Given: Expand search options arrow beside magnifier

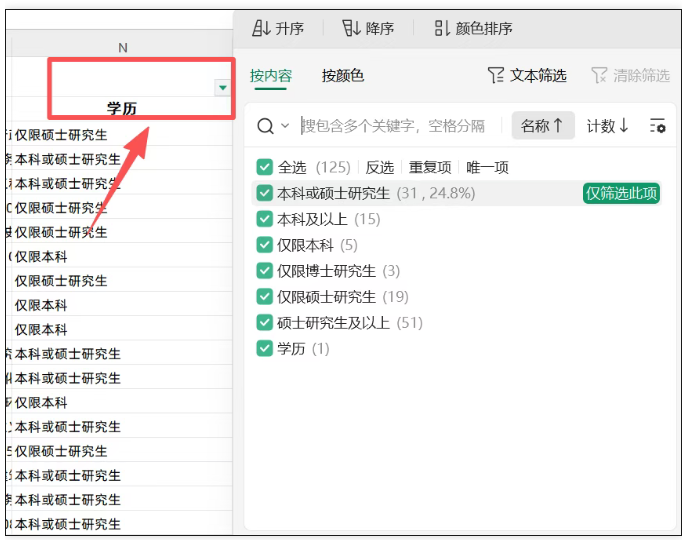Looking at the screenshot, I should pos(285,126).
